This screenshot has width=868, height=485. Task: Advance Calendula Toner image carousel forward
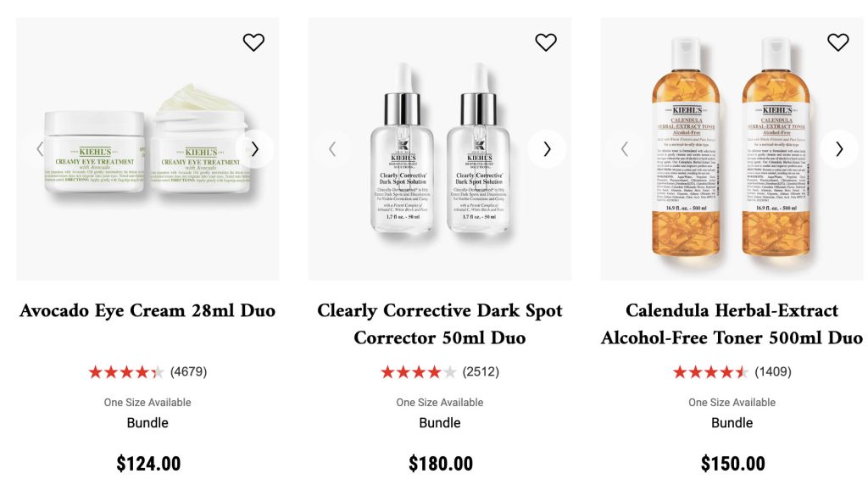tap(839, 149)
